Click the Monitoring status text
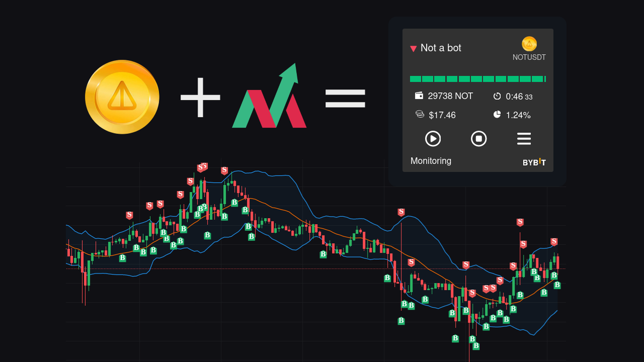The width and height of the screenshot is (644, 362). pyautogui.click(x=431, y=161)
